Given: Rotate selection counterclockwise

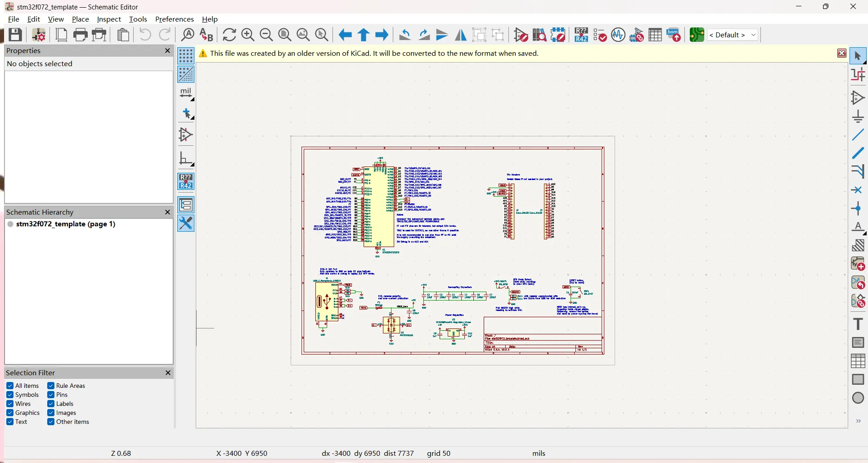Looking at the screenshot, I should 405,35.
